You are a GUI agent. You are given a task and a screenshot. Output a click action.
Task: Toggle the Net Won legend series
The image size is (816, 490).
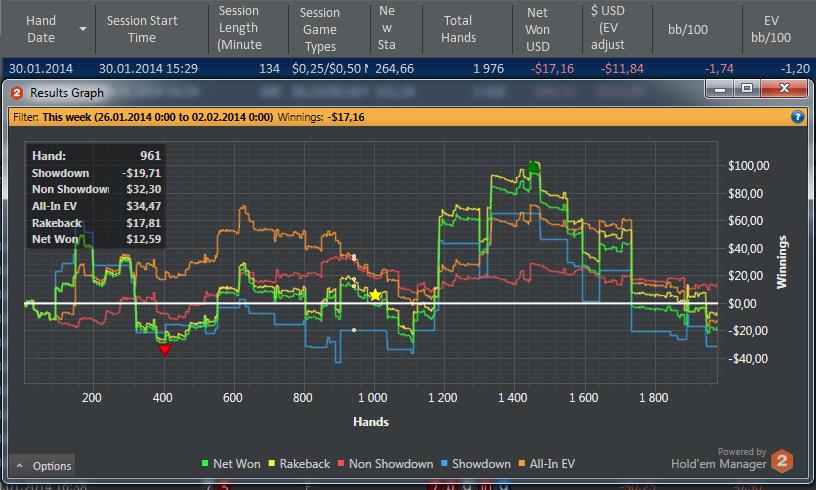tap(231, 463)
